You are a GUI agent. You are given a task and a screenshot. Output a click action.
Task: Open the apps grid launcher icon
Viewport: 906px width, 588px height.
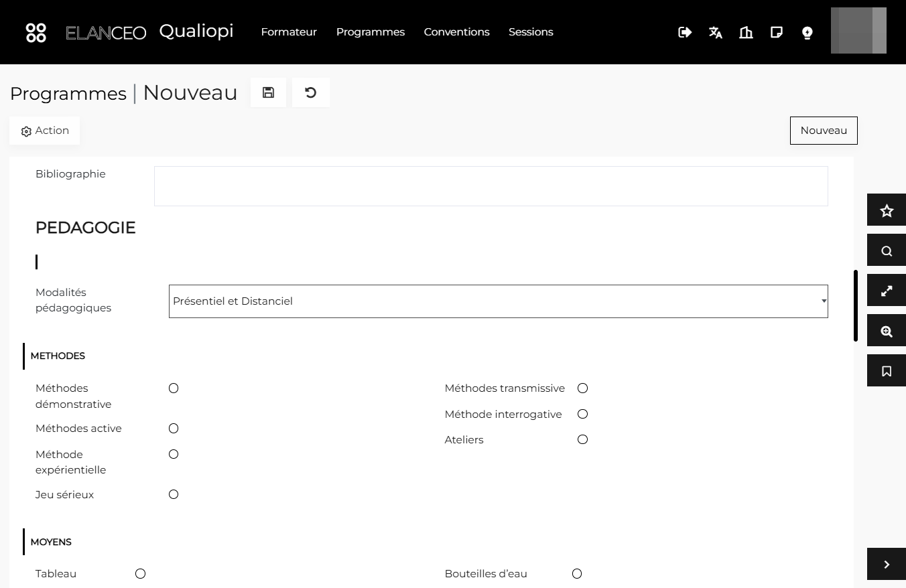(x=36, y=32)
